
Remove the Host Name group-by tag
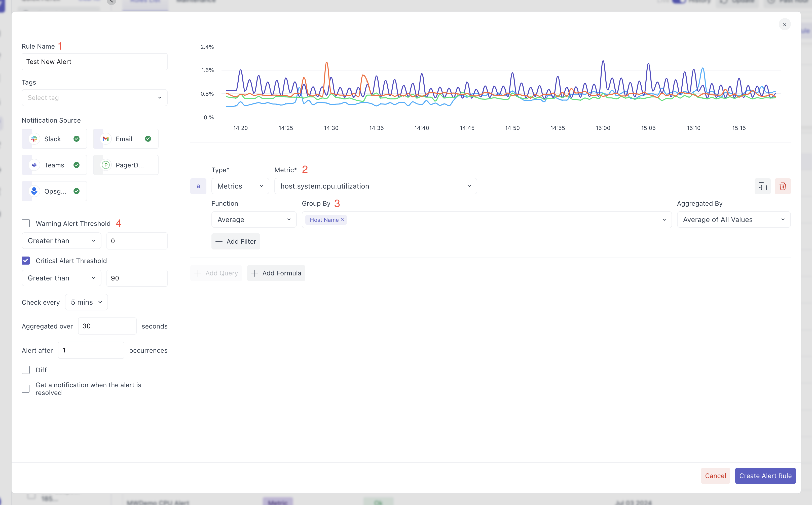click(x=342, y=220)
